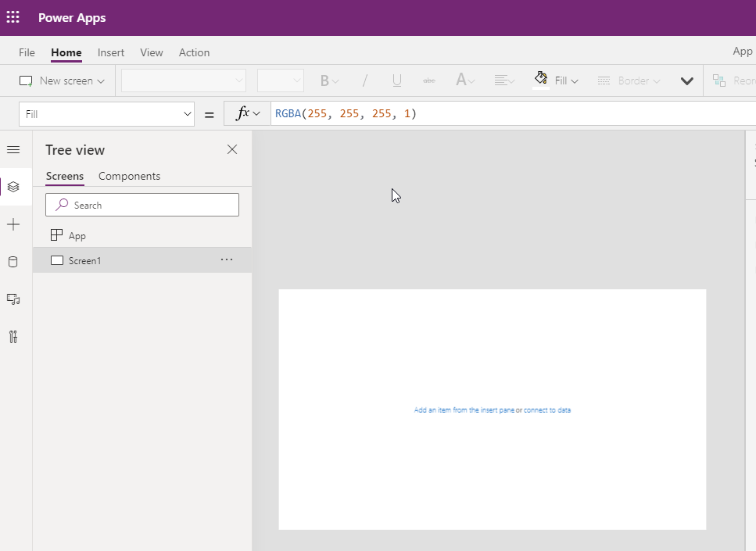This screenshot has height=551, width=756.
Task: Open Advanced tools icon in sidebar
Action: pyautogui.click(x=13, y=337)
